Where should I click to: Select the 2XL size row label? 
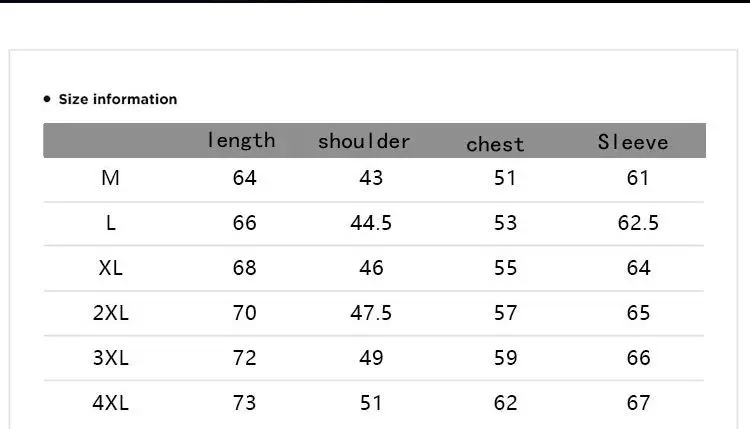(111, 313)
